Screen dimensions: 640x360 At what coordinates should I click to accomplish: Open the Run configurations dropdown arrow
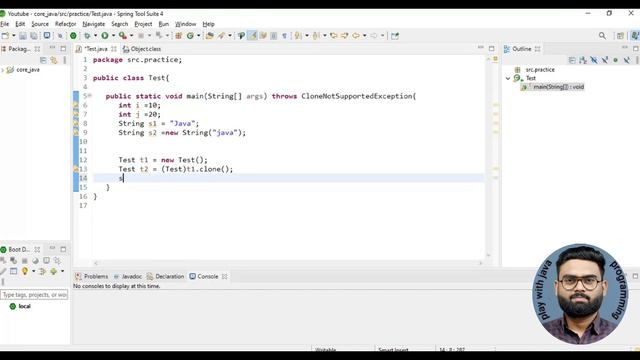113,36
